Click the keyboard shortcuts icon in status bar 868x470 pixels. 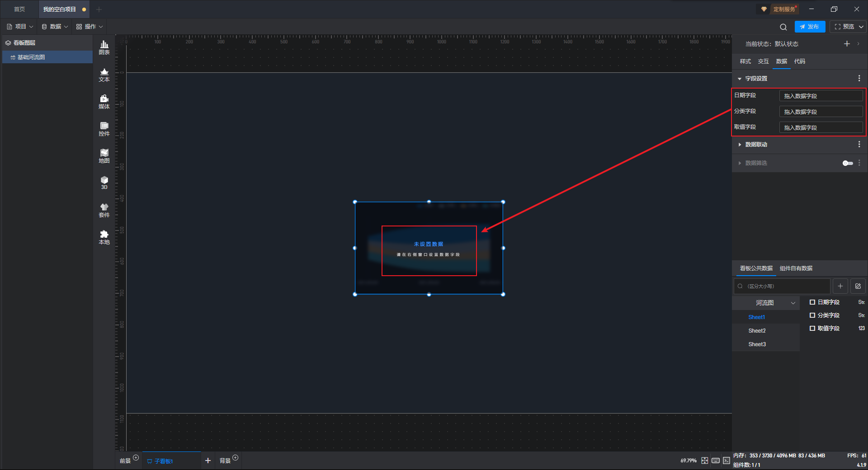click(716, 461)
